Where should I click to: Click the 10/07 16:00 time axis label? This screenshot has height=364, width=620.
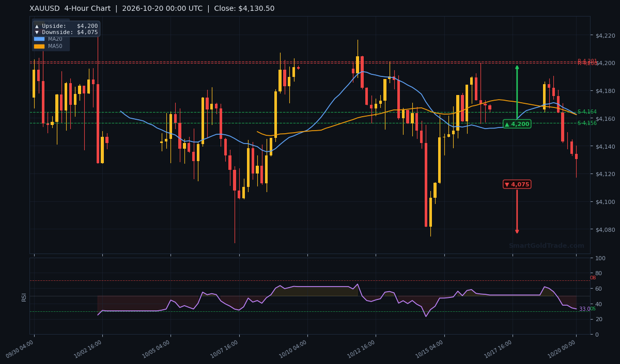pos(224,349)
